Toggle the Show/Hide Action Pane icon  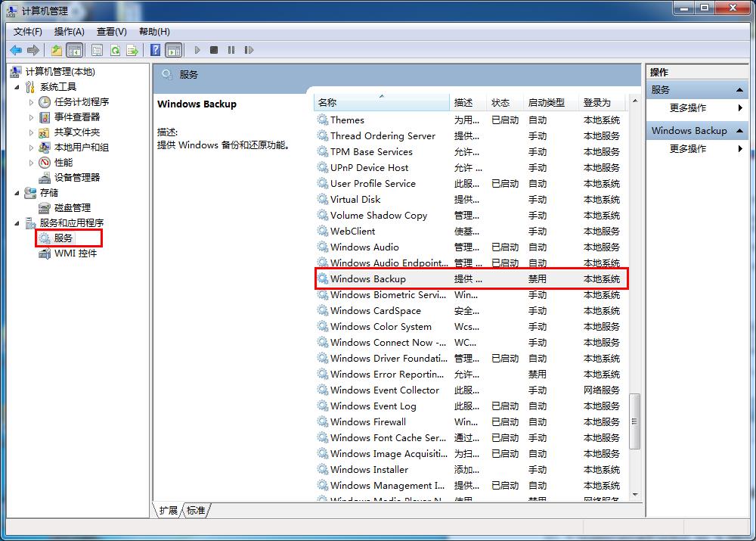point(174,50)
